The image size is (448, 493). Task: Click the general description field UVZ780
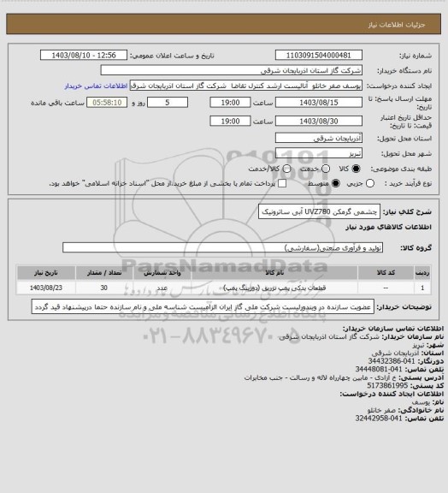coord(319,211)
